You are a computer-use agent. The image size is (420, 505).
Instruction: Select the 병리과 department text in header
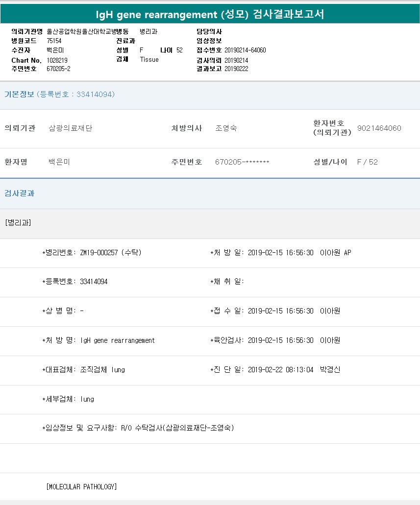(x=148, y=31)
